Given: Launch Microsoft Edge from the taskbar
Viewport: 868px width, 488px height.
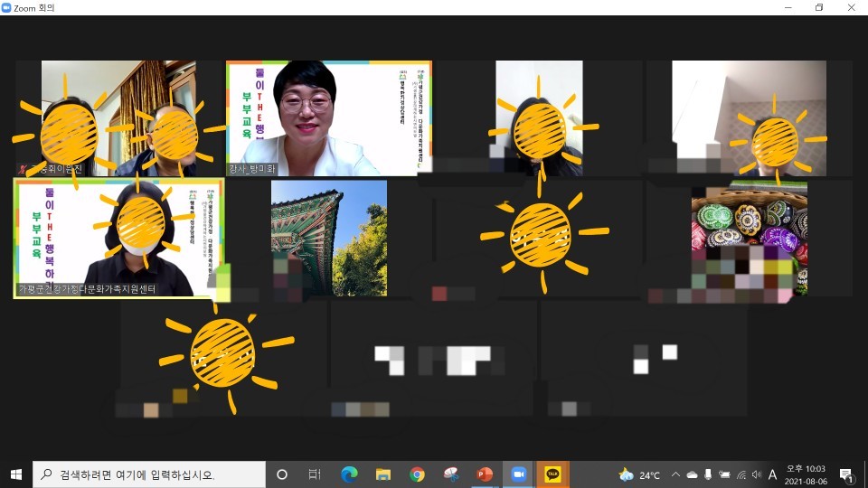Looking at the screenshot, I should click(349, 474).
